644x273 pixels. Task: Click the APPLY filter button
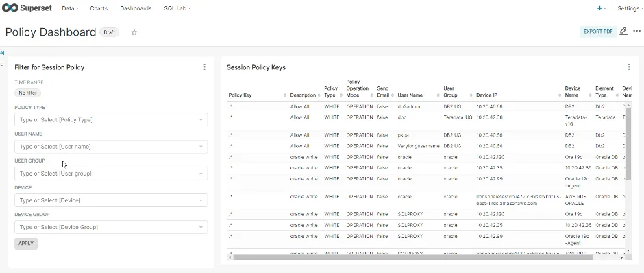click(x=26, y=244)
